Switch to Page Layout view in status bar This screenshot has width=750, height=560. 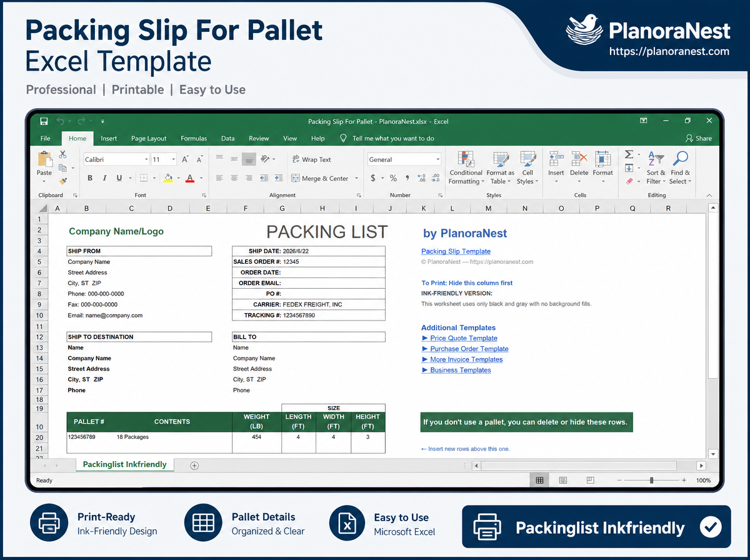pyautogui.click(x=563, y=480)
